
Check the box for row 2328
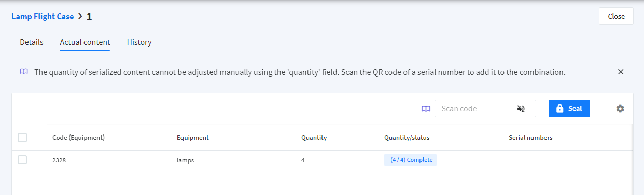pos(22,160)
